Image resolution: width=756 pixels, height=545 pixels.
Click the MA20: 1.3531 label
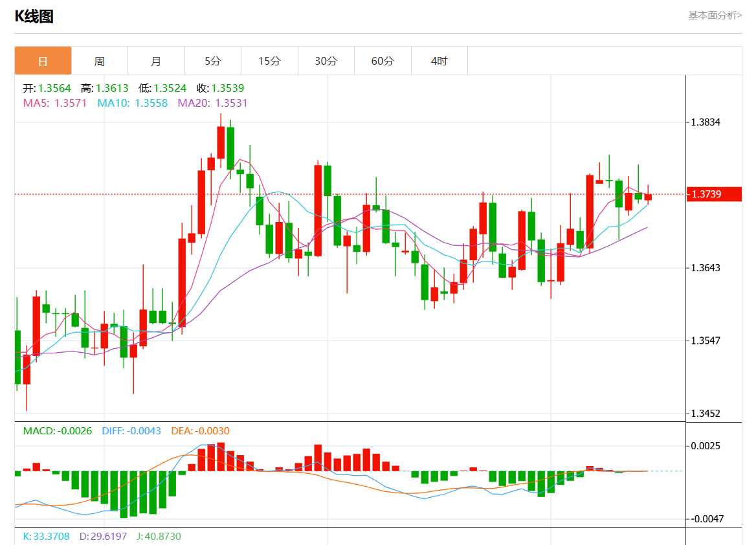pos(212,103)
